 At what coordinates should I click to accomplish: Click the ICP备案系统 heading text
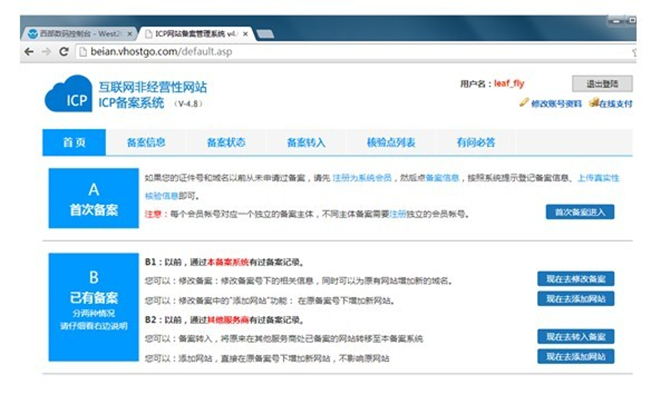click(131, 103)
